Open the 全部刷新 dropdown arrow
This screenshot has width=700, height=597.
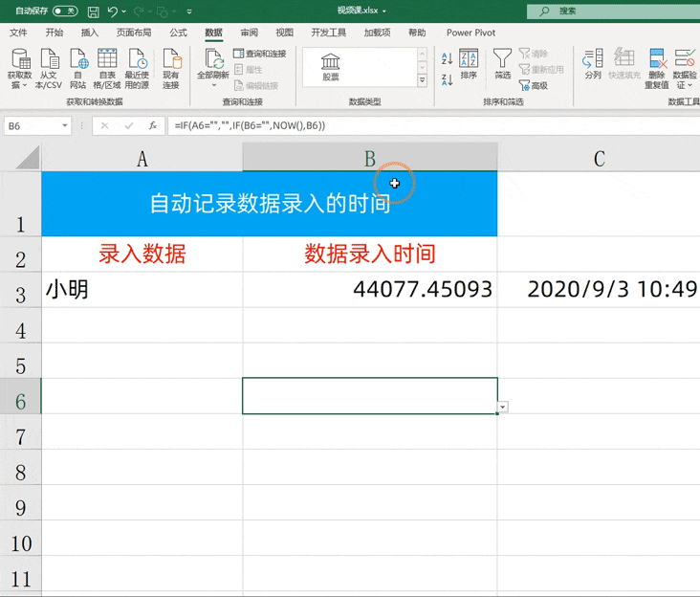pos(214,85)
